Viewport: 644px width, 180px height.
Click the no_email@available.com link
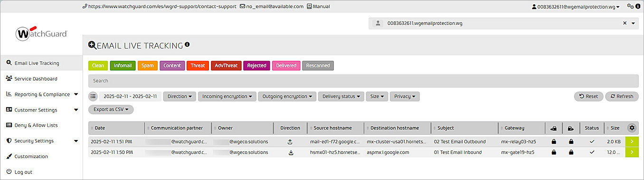tap(272, 7)
